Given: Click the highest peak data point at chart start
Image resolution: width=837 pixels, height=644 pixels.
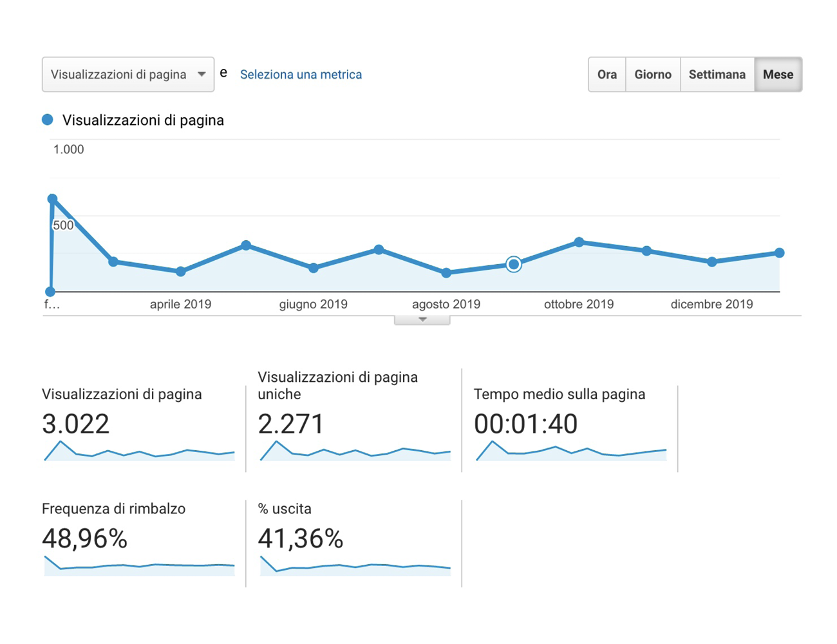Looking at the screenshot, I should coord(52,199).
